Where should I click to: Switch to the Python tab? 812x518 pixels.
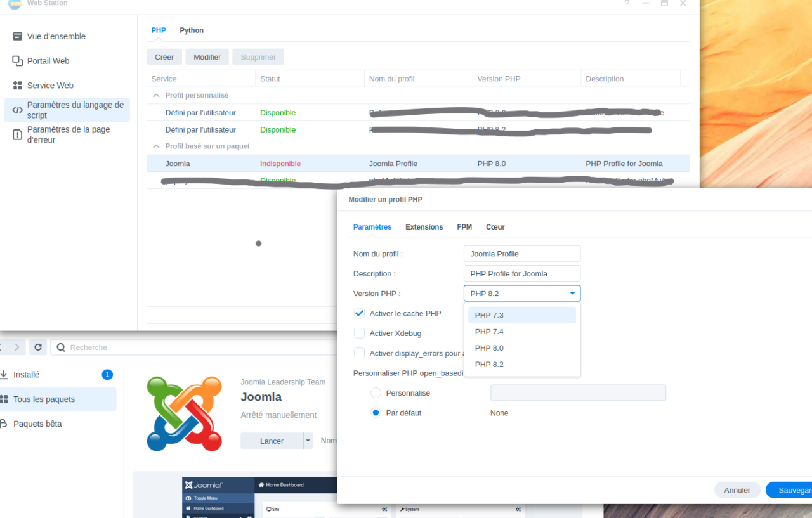pyautogui.click(x=192, y=30)
